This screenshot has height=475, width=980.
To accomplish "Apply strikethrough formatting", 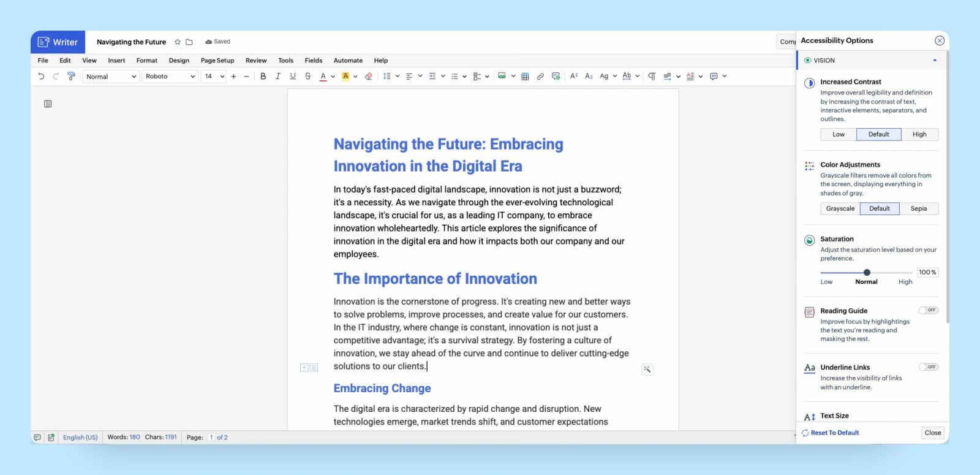I will (x=307, y=76).
